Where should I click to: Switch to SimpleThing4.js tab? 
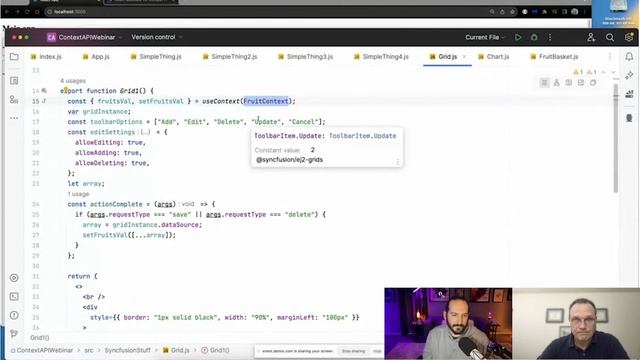(382, 57)
